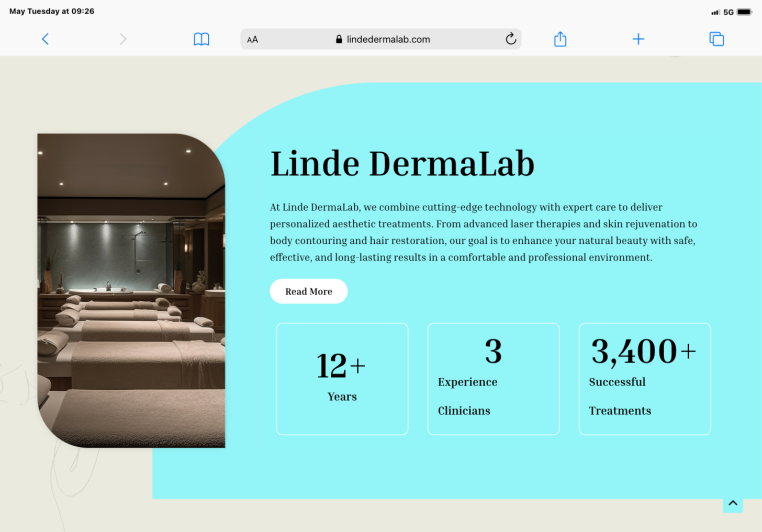This screenshot has width=762, height=532.
Task: Tap the description paragraph starting 'At Linde DermaLab'
Action: [x=484, y=232]
